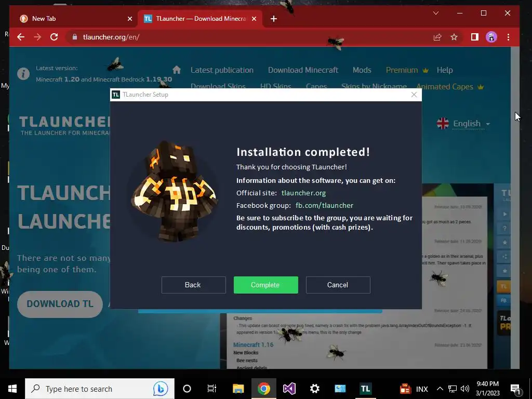Click the Bing chat icon in search box
Screen dimensions: 532x399
coord(161,389)
